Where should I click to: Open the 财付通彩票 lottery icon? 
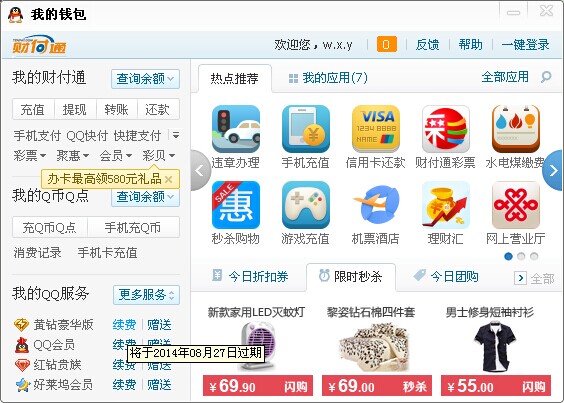click(446, 129)
